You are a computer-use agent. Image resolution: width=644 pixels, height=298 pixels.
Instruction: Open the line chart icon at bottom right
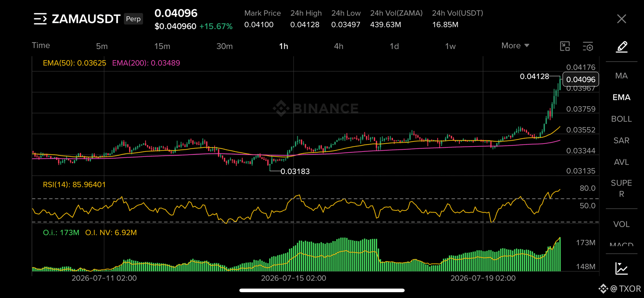click(x=622, y=268)
